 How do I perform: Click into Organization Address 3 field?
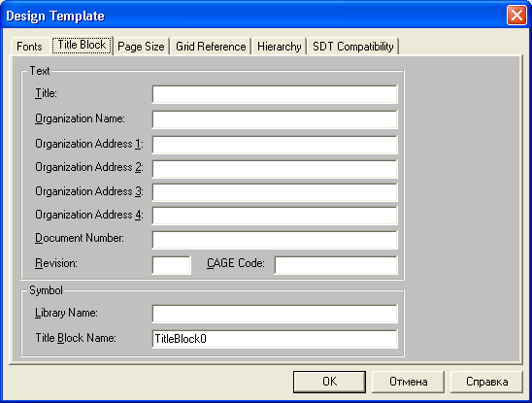275,192
